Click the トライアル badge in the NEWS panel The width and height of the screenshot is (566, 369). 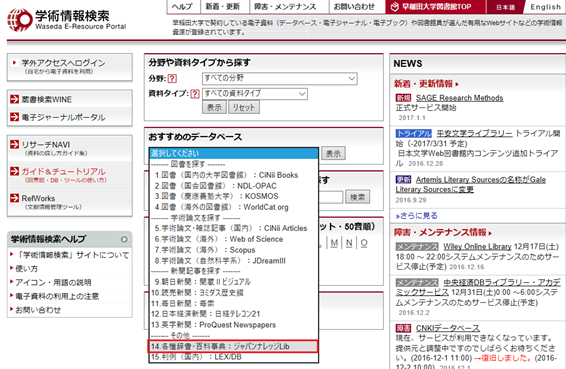[x=414, y=134]
